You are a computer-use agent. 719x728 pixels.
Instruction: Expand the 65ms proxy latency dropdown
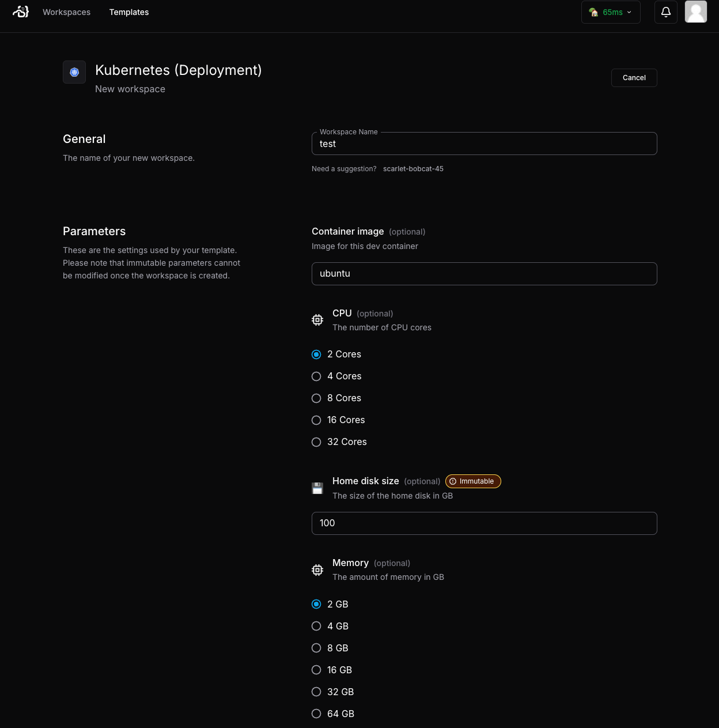611,12
